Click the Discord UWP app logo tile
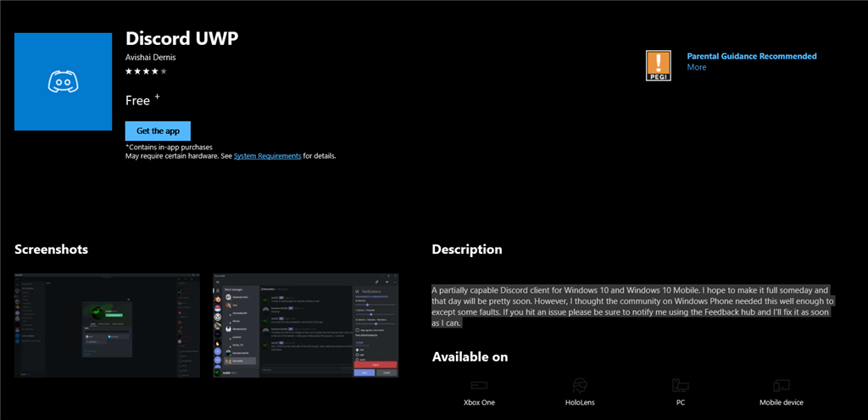The image size is (868, 420). point(63,81)
